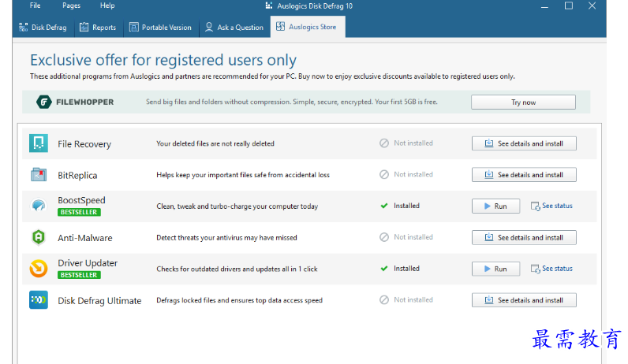Viewport: 628px width, 364px height.
Task: Click the FileWhopper Try now button
Action: [x=523, y=102]
